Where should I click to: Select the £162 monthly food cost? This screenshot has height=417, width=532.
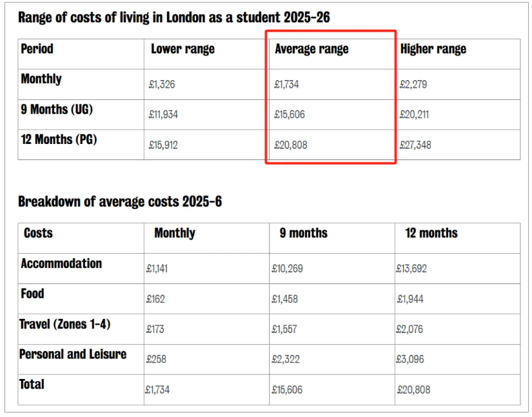[155, 299]
